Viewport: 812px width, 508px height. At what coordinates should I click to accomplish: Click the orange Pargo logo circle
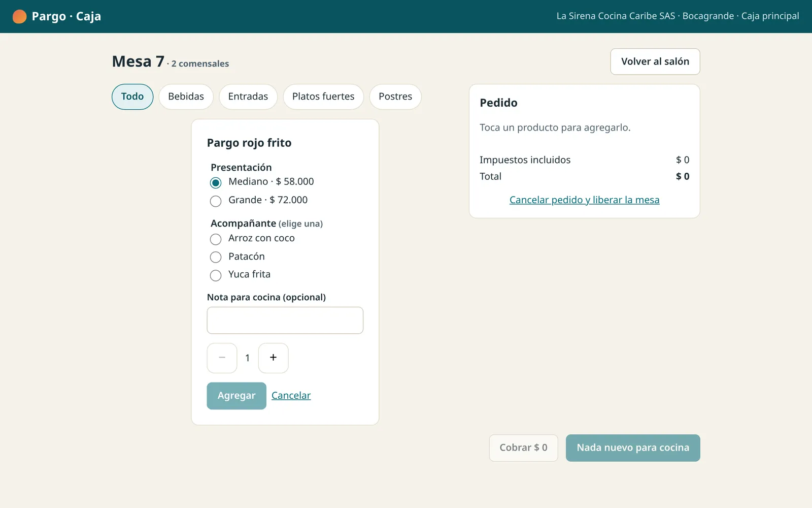click(19, 16)
